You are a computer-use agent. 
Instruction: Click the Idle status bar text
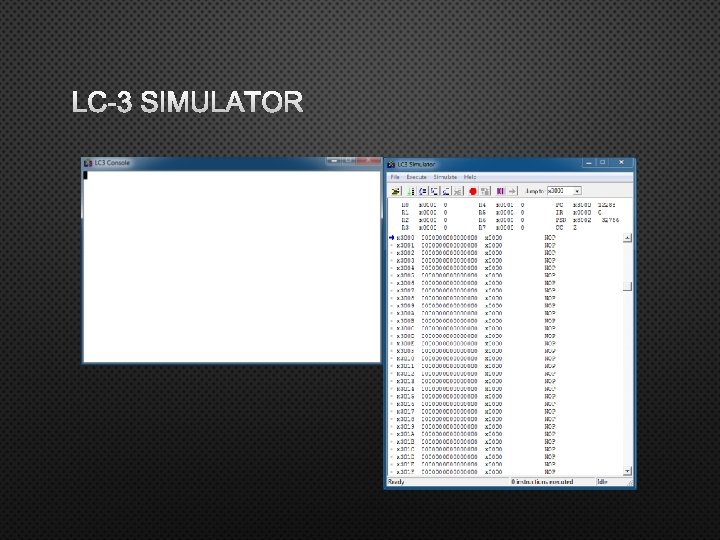click(x=602, y=482)
